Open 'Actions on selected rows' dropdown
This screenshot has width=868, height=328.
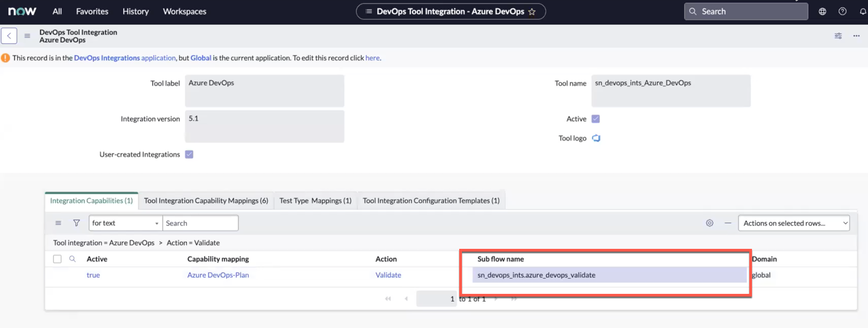click(794, 223)
